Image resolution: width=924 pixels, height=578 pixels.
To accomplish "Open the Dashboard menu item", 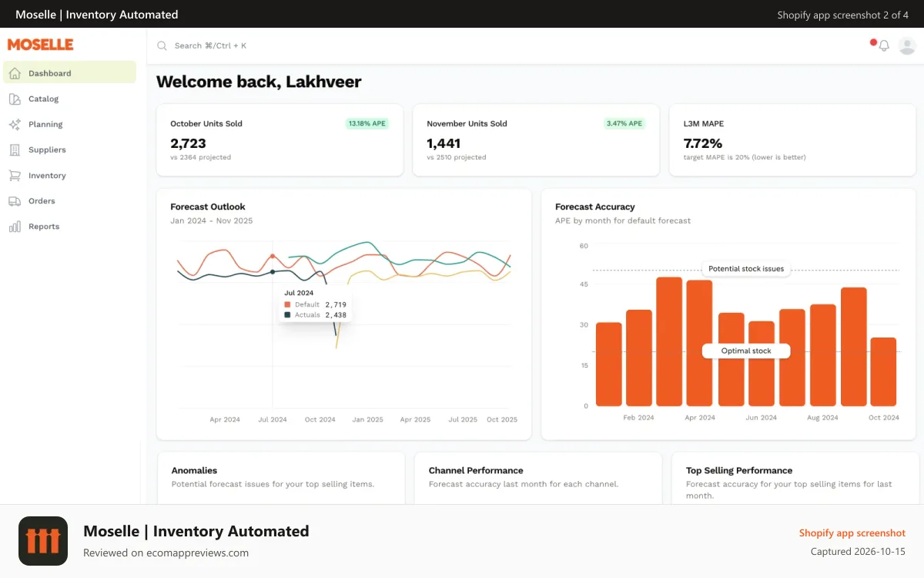I will [x=70, y=73].
